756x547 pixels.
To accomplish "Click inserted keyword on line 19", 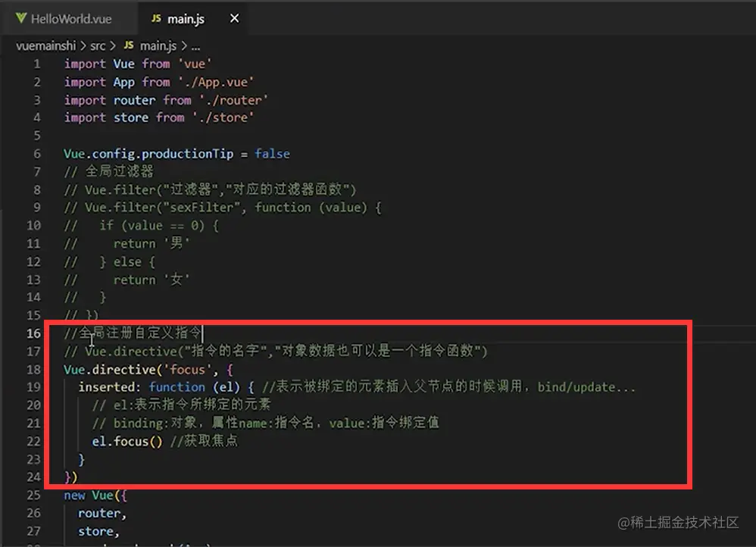I will 107,387.
